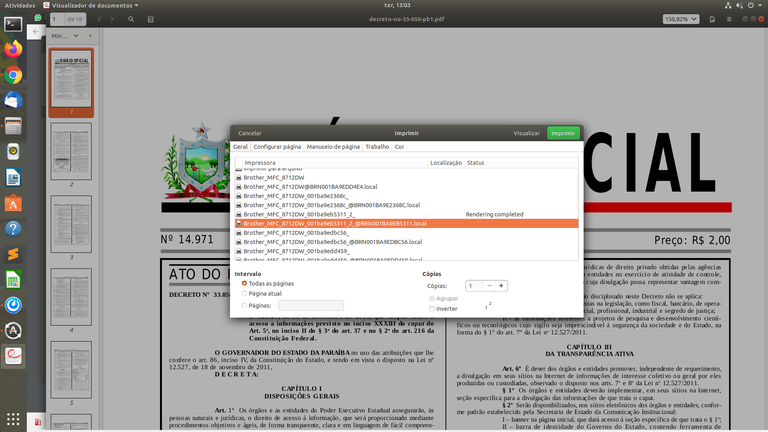
Task: Switch to the 'Configurar página' tab
Action: (277, 146)
